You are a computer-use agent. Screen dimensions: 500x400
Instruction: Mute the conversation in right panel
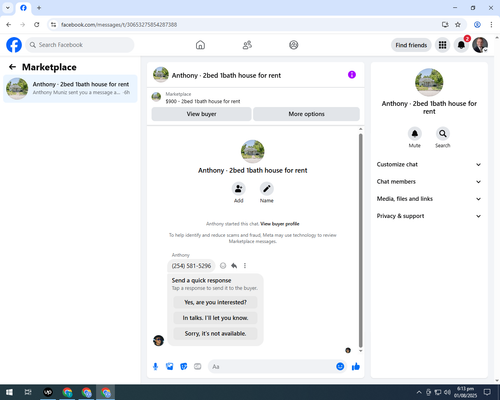(x=415, y=134)
